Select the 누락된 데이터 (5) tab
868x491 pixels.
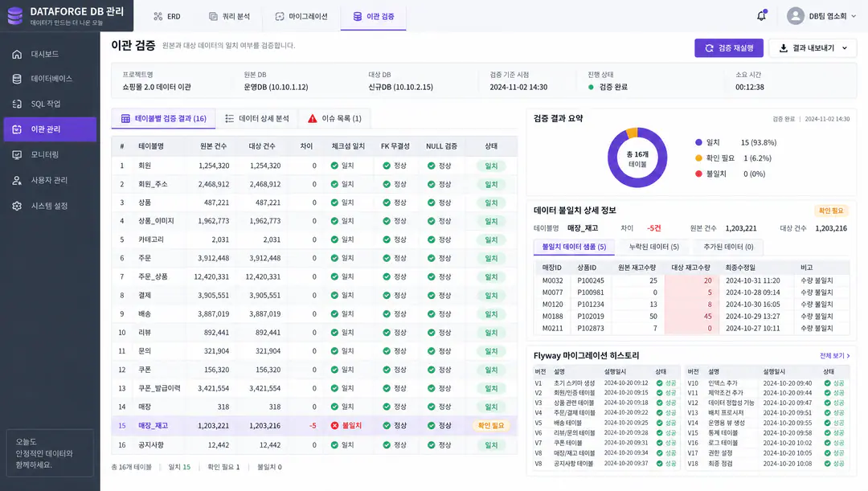tap(653, 247)
